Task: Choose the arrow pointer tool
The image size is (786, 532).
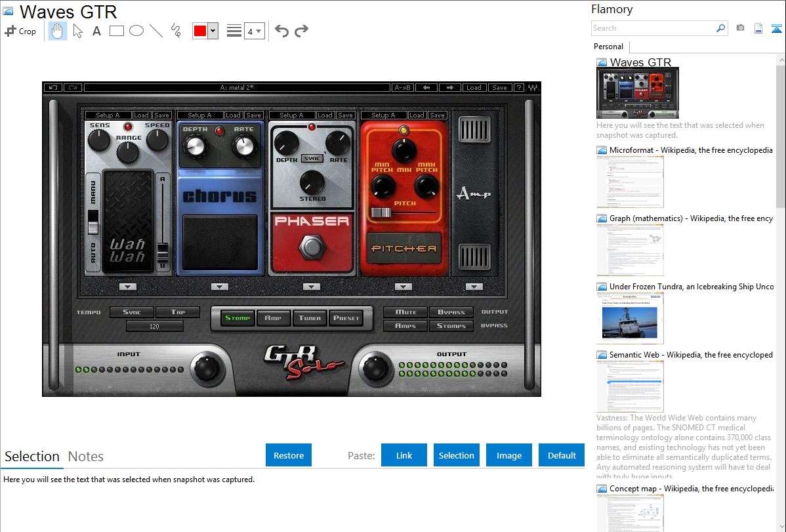Action: click(x=77, y=31)
